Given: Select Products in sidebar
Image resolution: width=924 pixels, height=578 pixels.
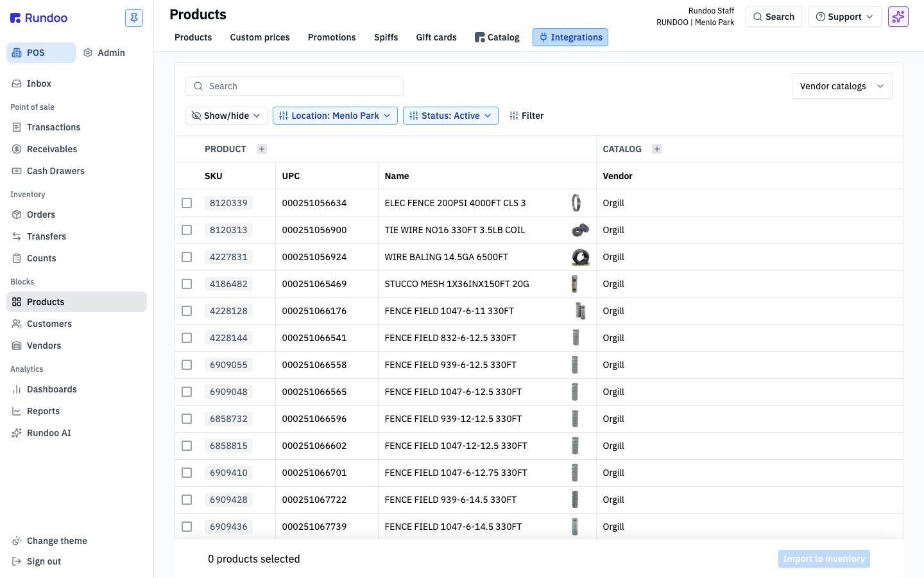Looking at the screenshot, I should 76,302.
